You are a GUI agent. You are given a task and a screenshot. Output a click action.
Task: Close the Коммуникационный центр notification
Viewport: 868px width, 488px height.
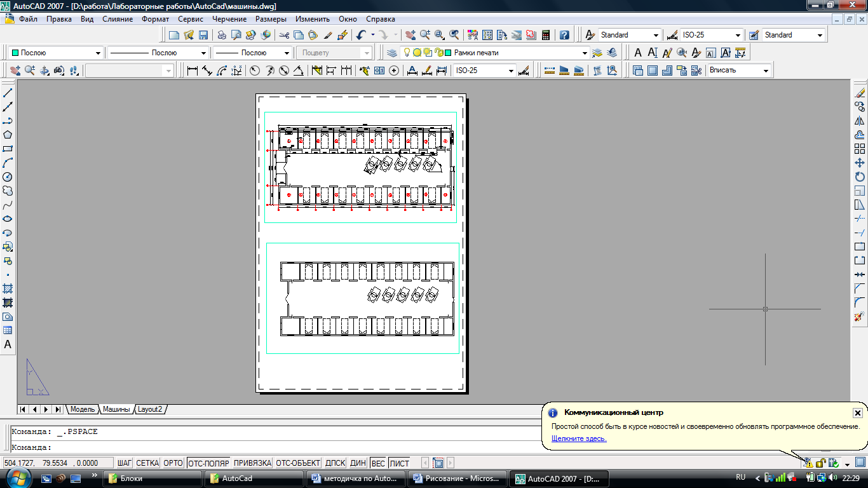click(x=857, y=413)
